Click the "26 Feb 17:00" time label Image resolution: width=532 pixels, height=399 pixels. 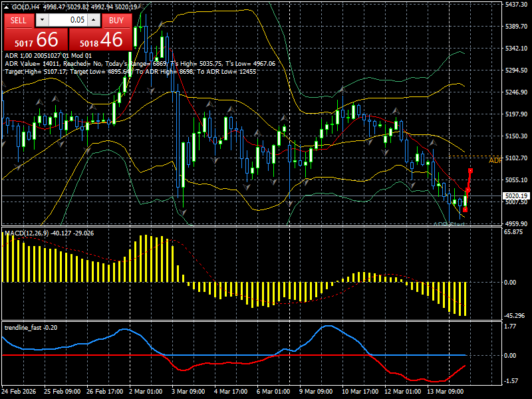(105, 391)
